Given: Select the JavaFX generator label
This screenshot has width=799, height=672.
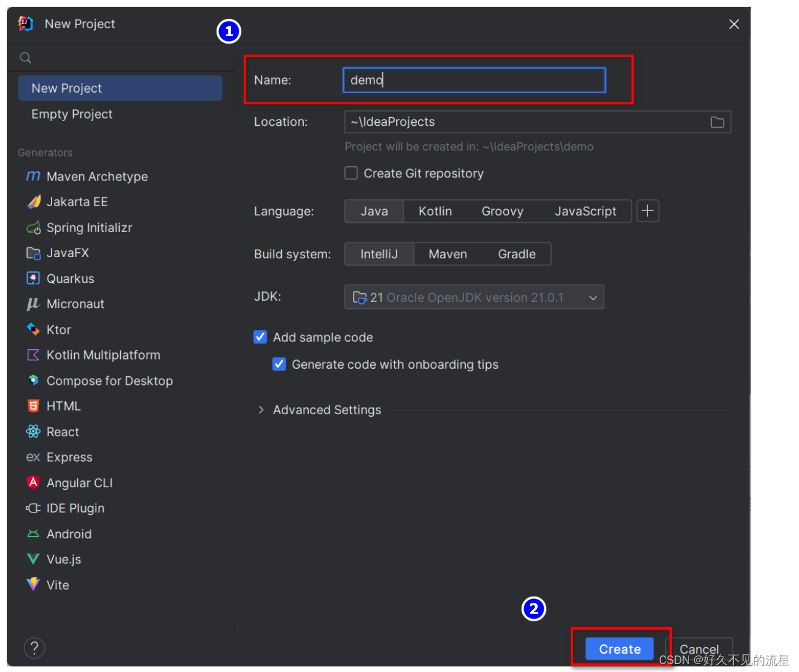Looking at the screenshot, I should (68, 253).
